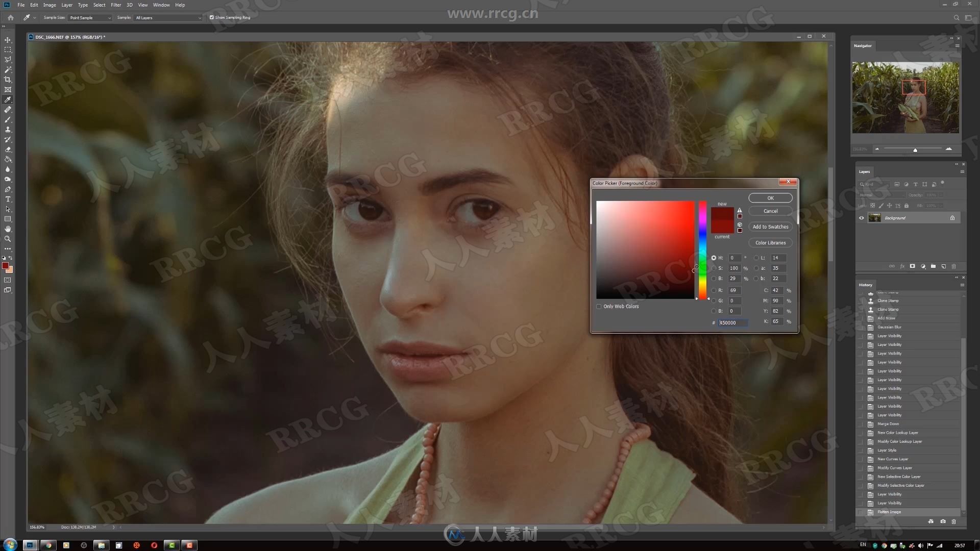Select the Frame tool
This screenshot has height=551, width=980.
(x=8, y=90)
